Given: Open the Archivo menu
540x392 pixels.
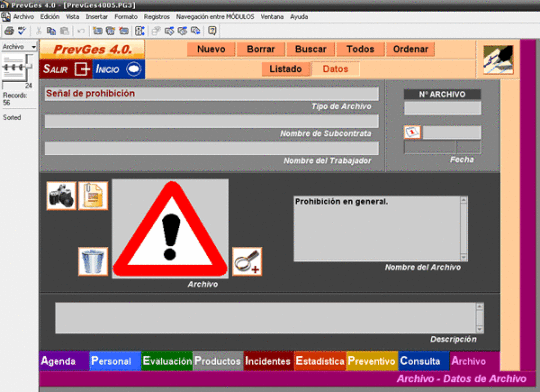Looking at the screenshot, I should [23, 17].
